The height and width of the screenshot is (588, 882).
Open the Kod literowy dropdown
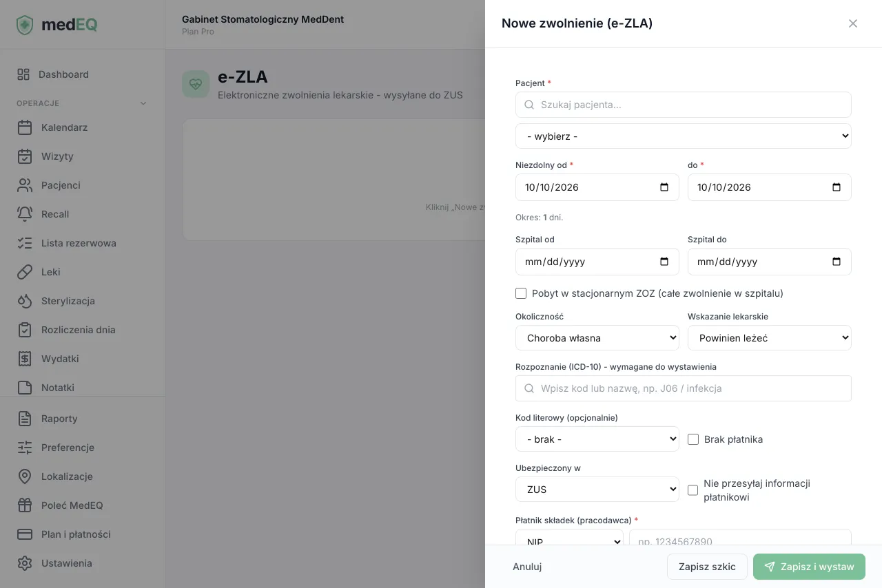coord(597,439)
